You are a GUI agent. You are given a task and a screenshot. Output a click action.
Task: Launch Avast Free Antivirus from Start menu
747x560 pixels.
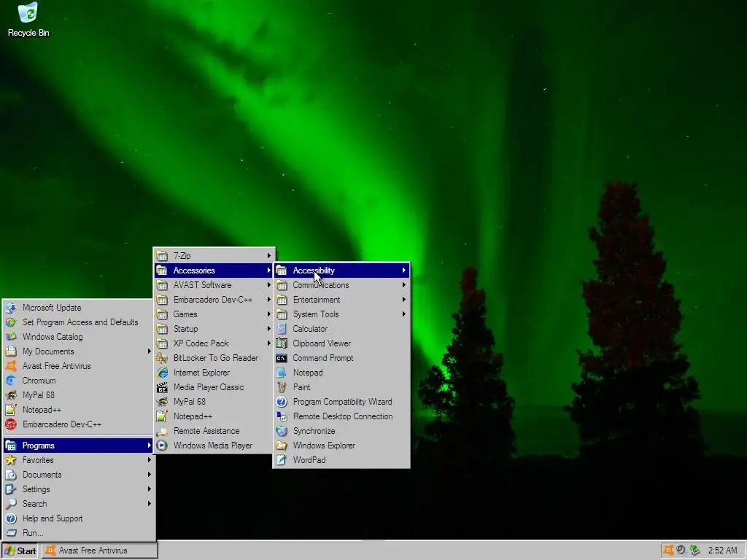[x=79, y=366]
